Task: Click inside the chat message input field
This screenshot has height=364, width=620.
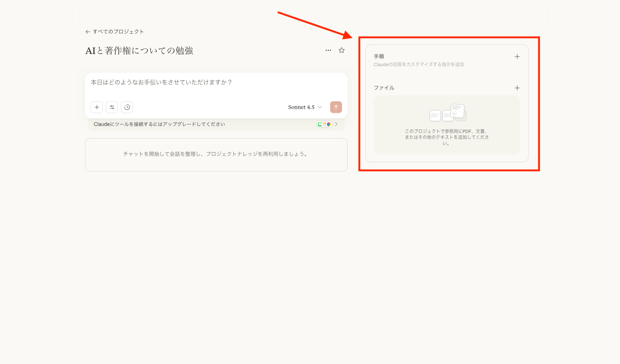Action: pyautogui.click(x=185, y=82)
